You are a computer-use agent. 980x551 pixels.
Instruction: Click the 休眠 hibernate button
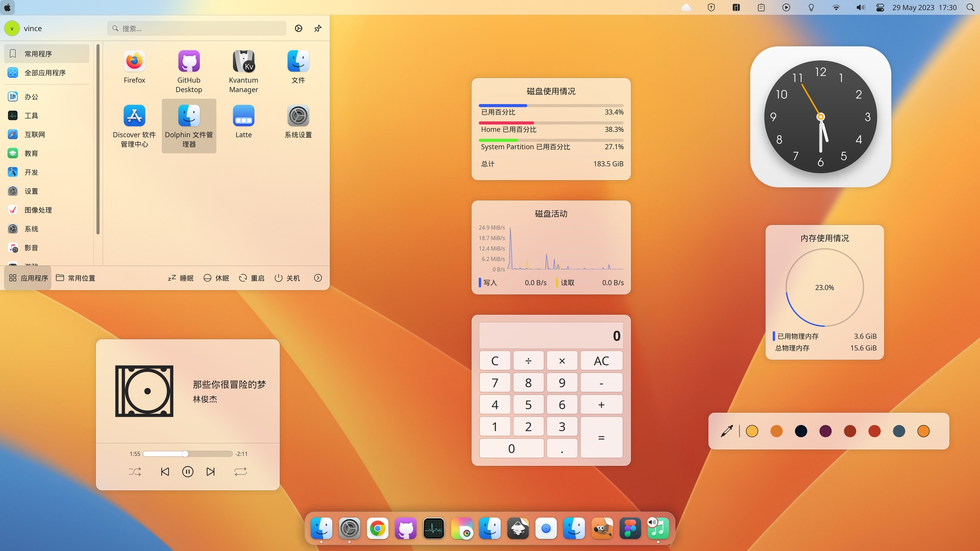click(216, 278)
